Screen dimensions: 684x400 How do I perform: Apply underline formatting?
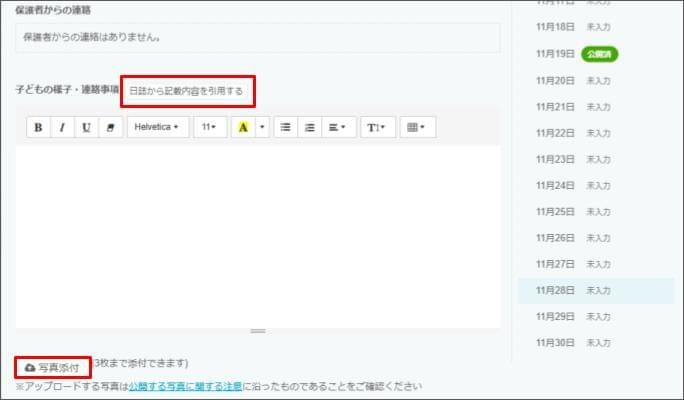(86, 127)
